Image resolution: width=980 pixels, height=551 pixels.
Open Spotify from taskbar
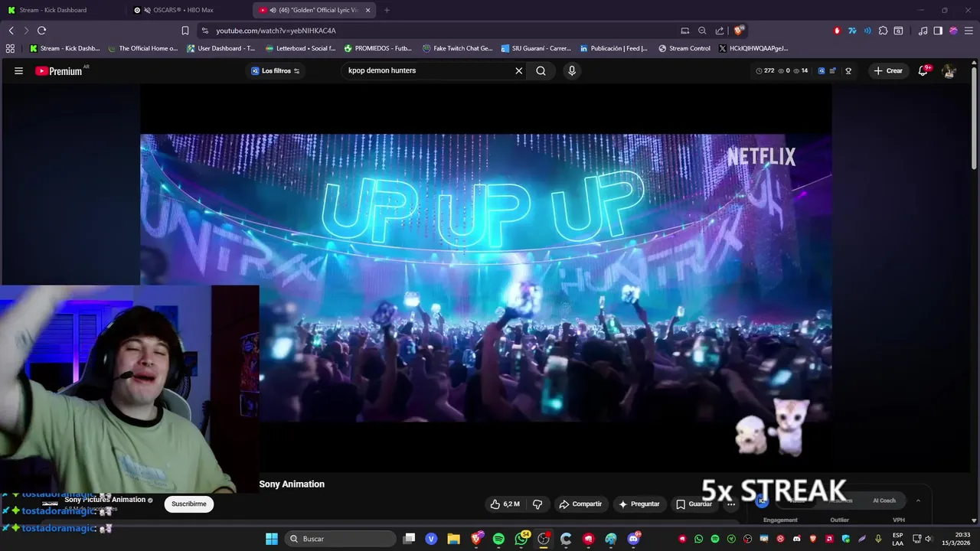coord(498,539)
